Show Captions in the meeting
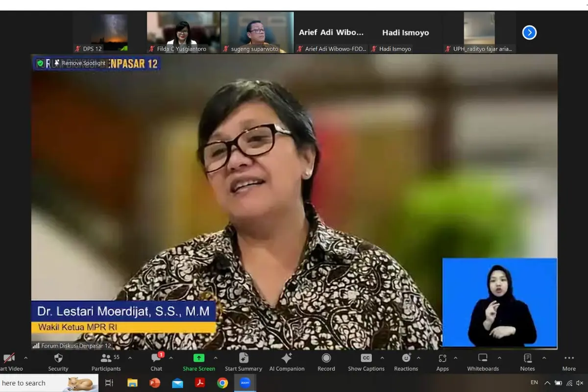Viewport: 588px width, 392px height. click(366, 363)
